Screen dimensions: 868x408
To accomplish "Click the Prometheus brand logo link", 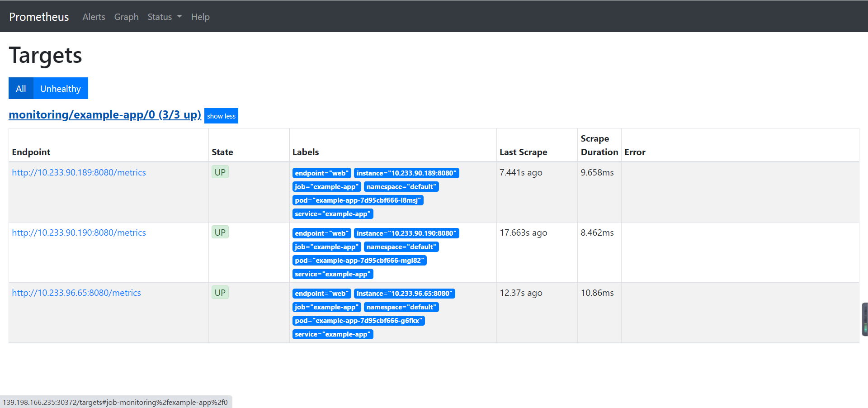I will pos(38,17).
